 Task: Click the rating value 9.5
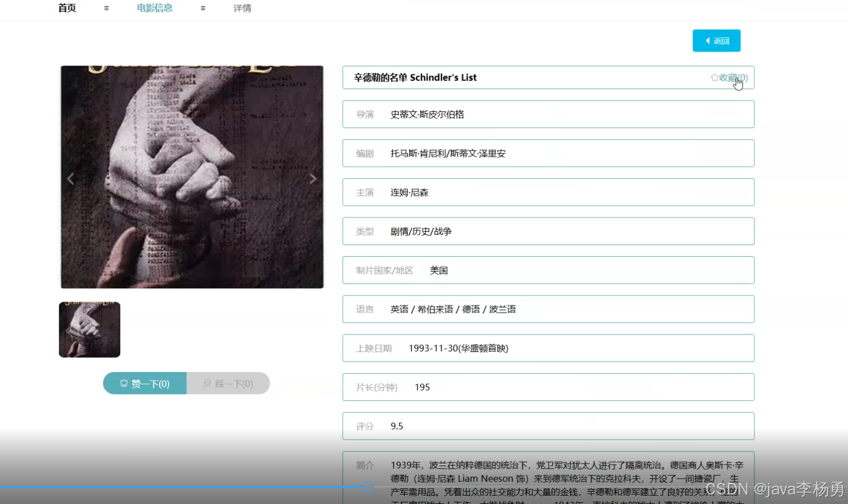coord(397,426)
